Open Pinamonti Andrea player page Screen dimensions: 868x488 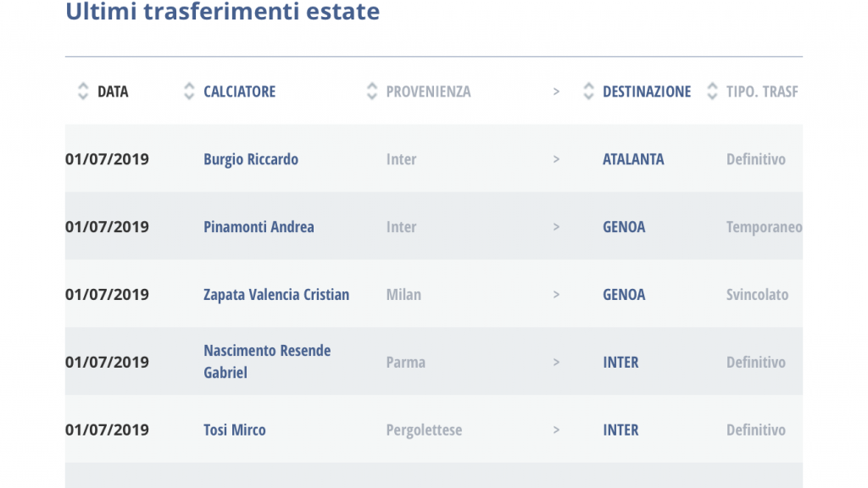click(x=259, y=227)
